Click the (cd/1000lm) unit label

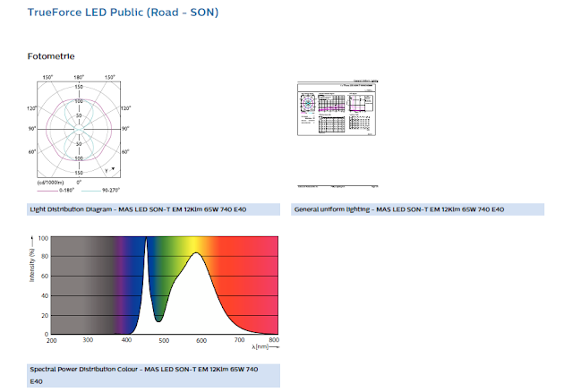click(51, 183)
